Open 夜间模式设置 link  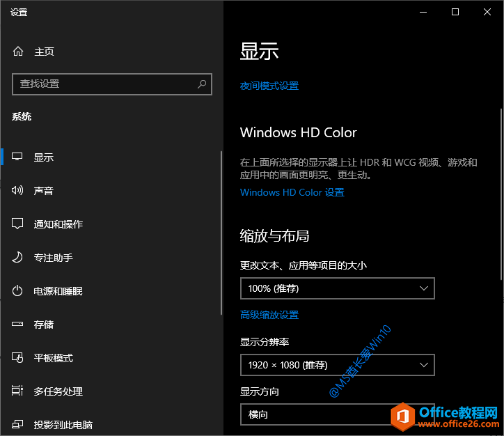[x=269, y=86]
